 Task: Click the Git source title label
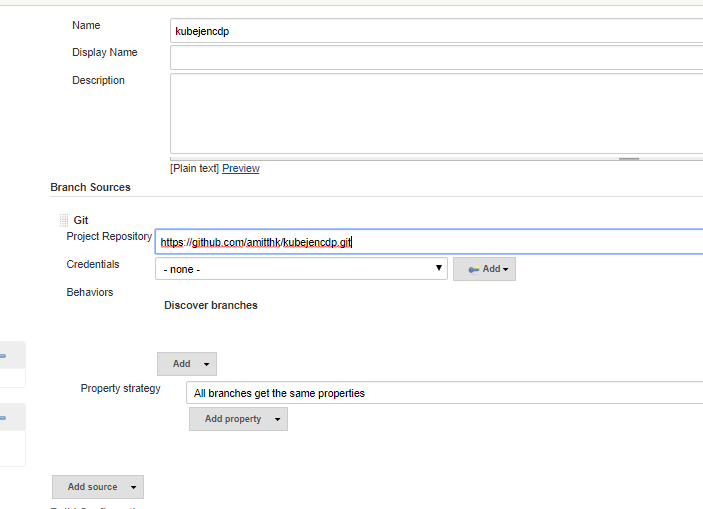(81, 220)
